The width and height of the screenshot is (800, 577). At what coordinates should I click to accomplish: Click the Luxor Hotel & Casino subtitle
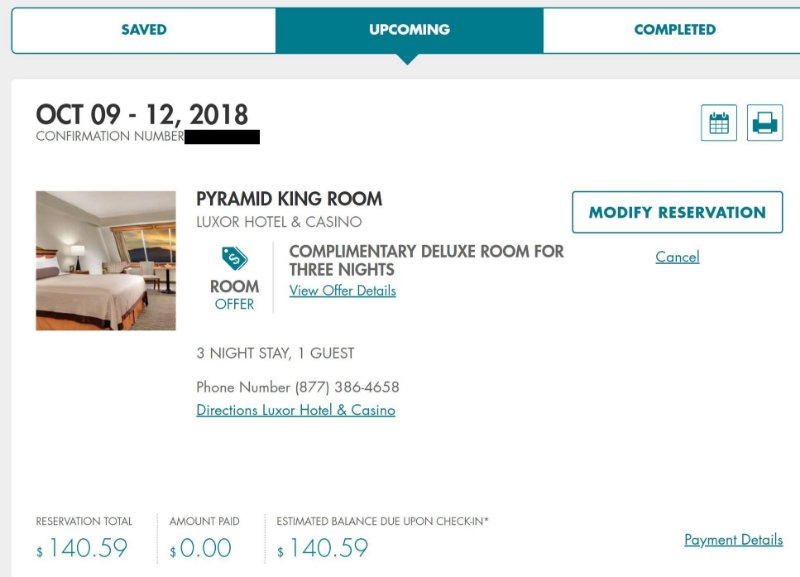[x=279, y=222]
